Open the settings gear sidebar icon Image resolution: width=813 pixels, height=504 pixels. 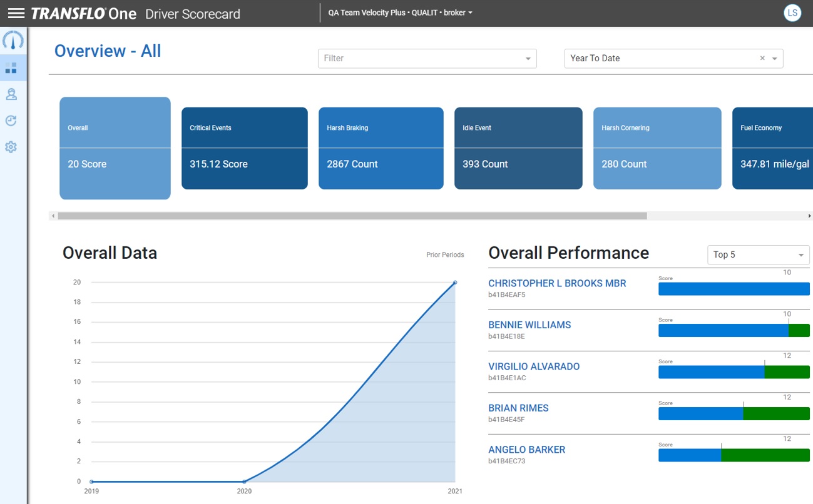(11, 148)
